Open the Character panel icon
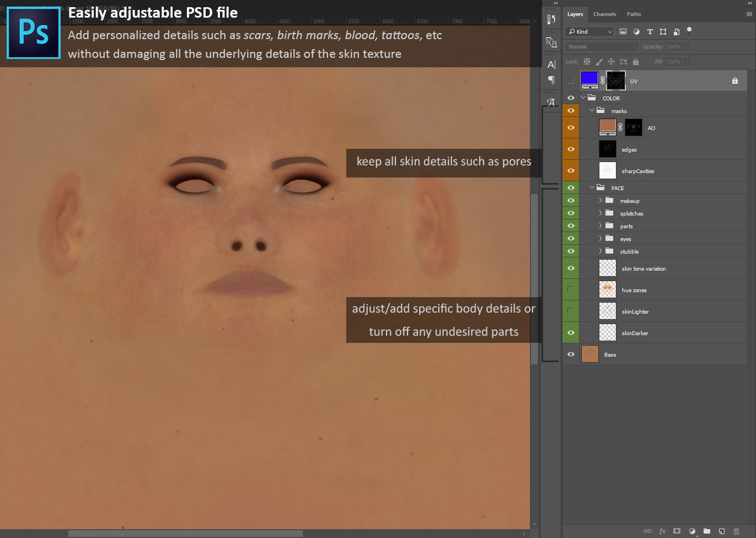The height and width of the screenshot is (538, 756). pyautogui.click(x=551, y=64)
